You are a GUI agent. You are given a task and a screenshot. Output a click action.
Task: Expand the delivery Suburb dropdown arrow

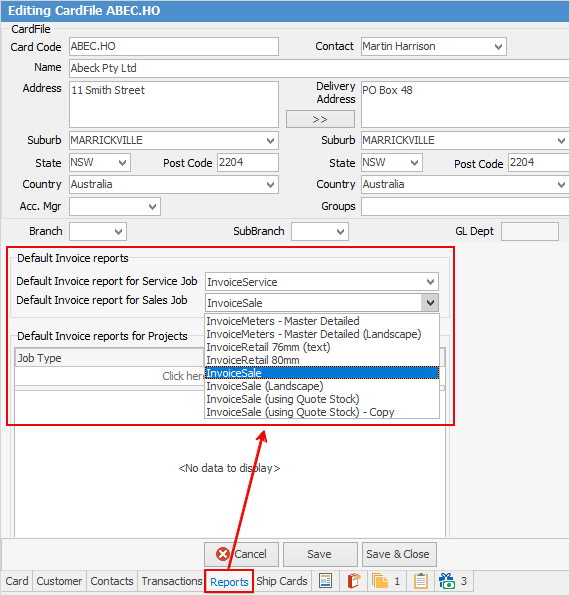[x=561, y=141]
